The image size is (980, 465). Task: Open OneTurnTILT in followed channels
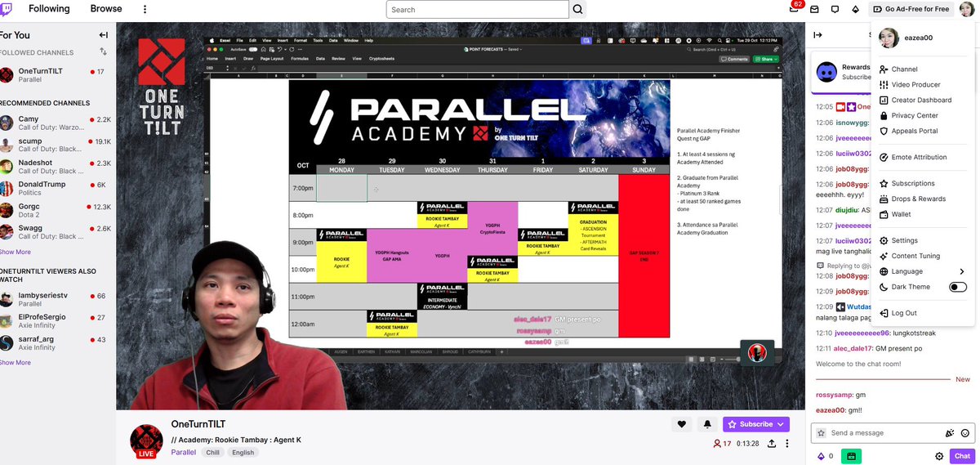[x=54, y=75]
